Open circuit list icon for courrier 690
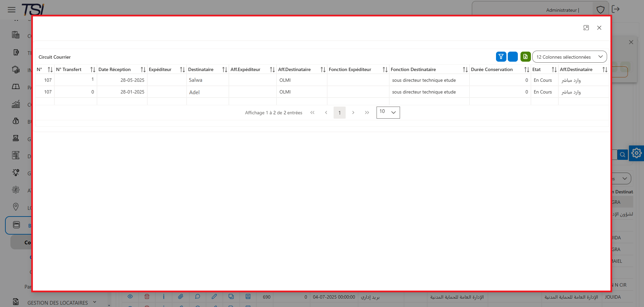 click(x=248, y=297)
